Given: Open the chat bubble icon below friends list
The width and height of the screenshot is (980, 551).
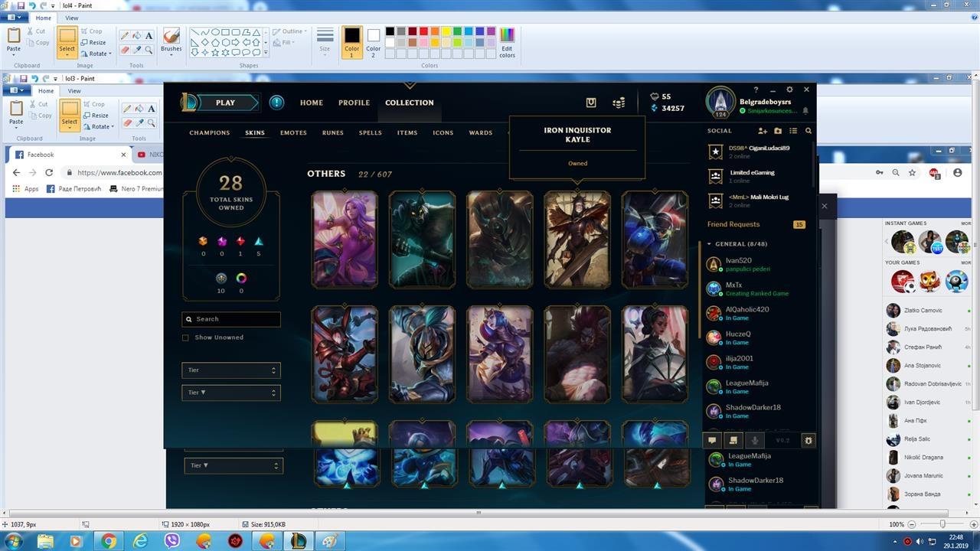Looking at the screenshot, I should [712, 440].
